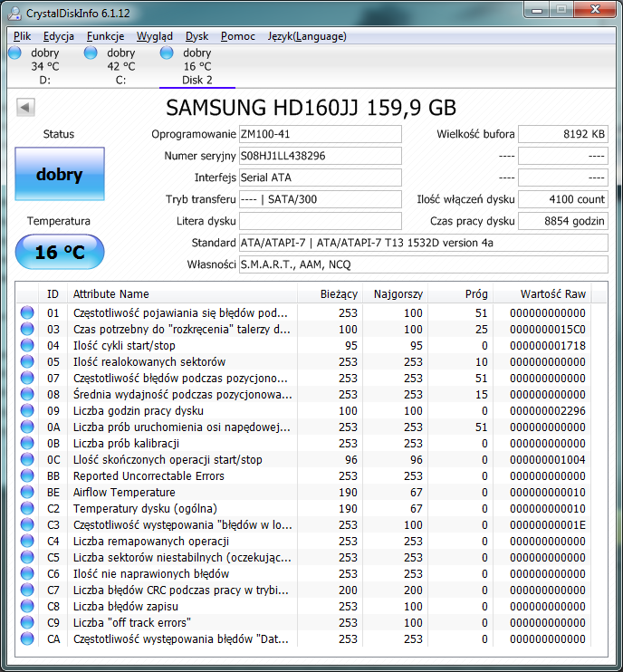The height and width of the screenshot is (672, 623).
Task: Click the Standard field ATA/ATAPI-7
Action: [x=423, y=243]
